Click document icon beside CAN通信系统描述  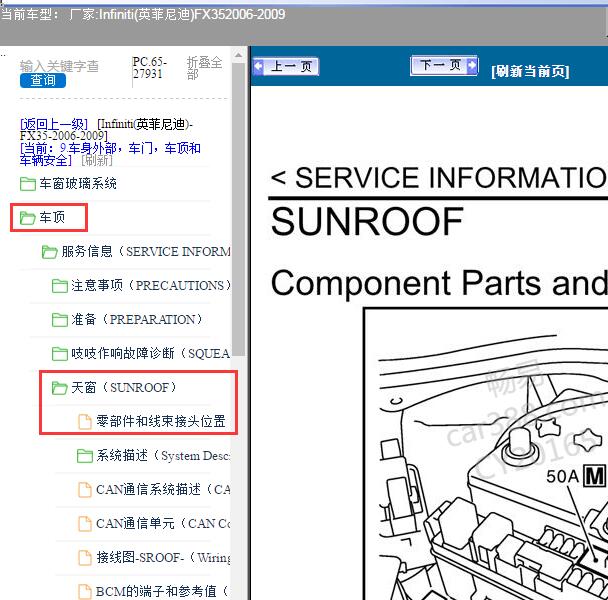(85, 489)
